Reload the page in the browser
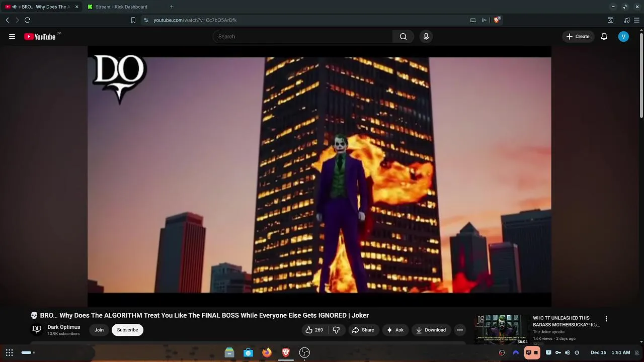This screenshot has height=362, width=644. (x=28, y=20)
